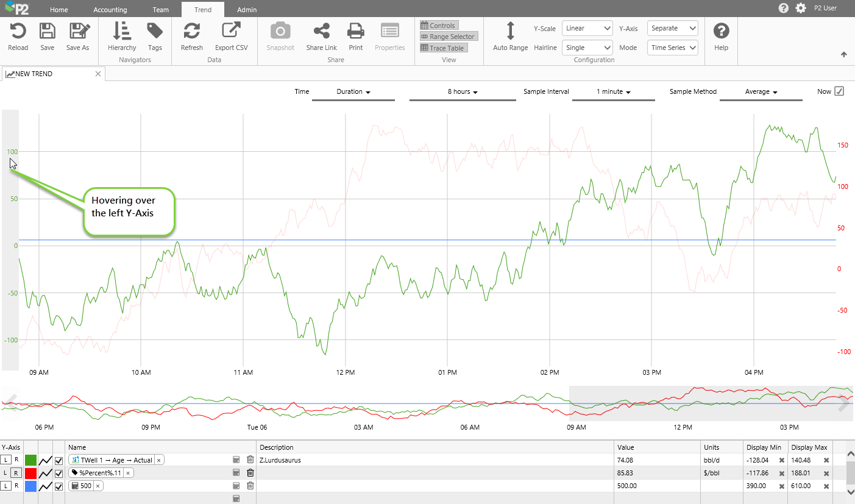
Task: Click the Share Link icon
Action: 321,31
